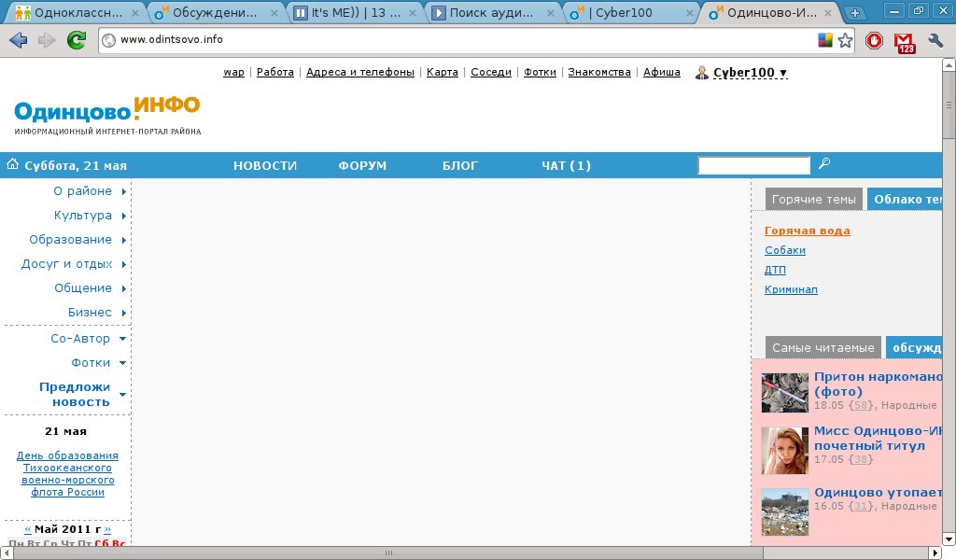Viewport: 956px width, 560px height.
Task: Click the browser forward arrow
Action: 47,40
